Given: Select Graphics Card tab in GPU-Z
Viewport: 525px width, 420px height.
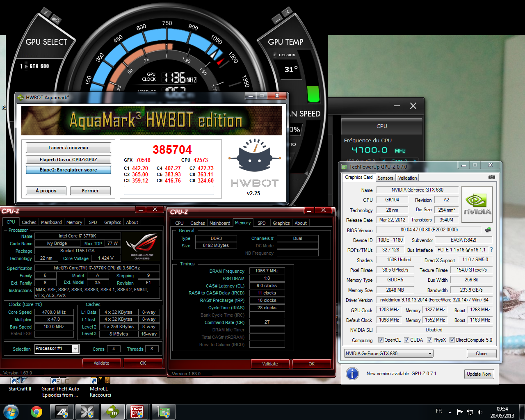Looking at the screenshot, I should [x=359, y=178].
